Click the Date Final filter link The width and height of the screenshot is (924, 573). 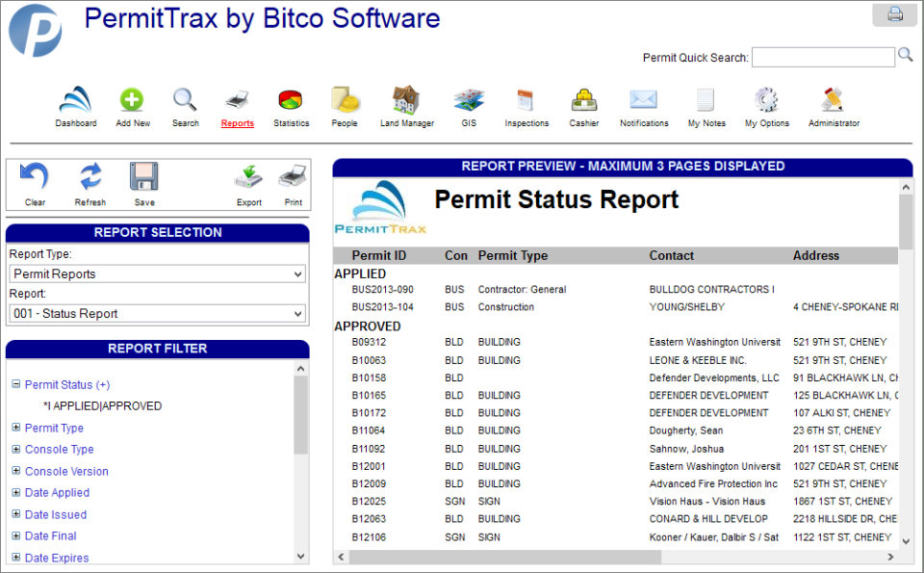[51, 535]
